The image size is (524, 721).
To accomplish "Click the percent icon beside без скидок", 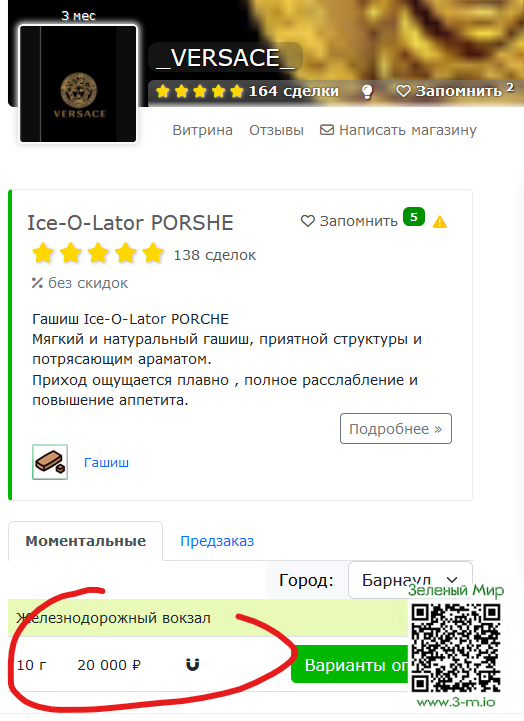I will click(x=37, y=283).
